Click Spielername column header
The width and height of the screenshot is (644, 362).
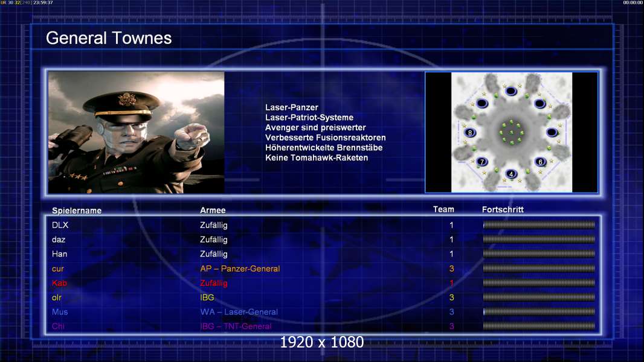click(x=77, y=211)
